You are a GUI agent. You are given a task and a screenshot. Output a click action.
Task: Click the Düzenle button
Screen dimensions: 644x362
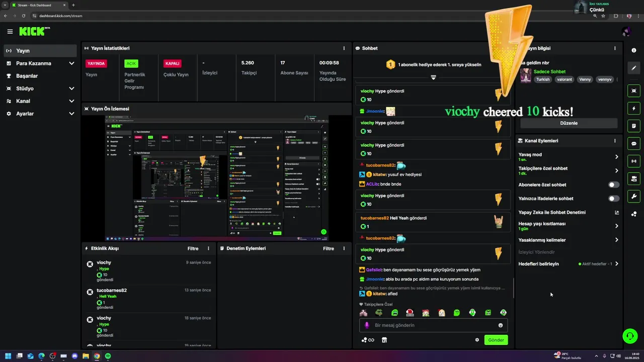click(x=569, y=123)
